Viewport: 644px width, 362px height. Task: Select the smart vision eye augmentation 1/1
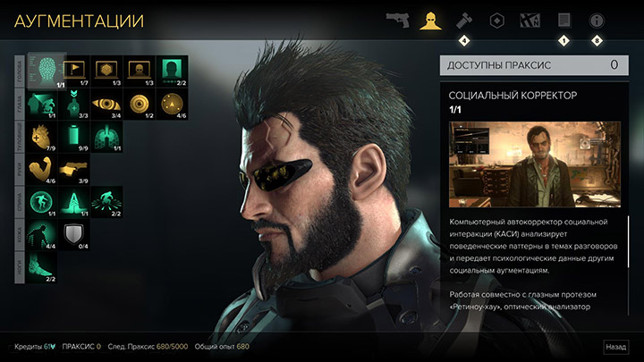click(41, 104)
